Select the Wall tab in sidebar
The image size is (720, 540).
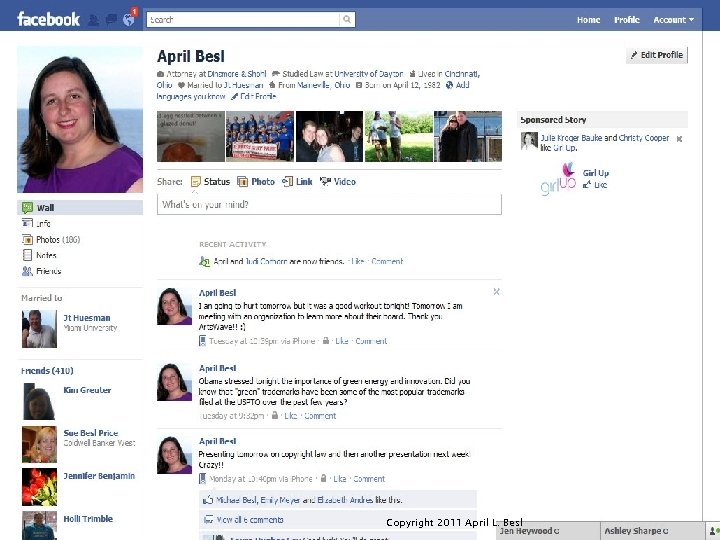pyautogui.click(x=80, y=208)
